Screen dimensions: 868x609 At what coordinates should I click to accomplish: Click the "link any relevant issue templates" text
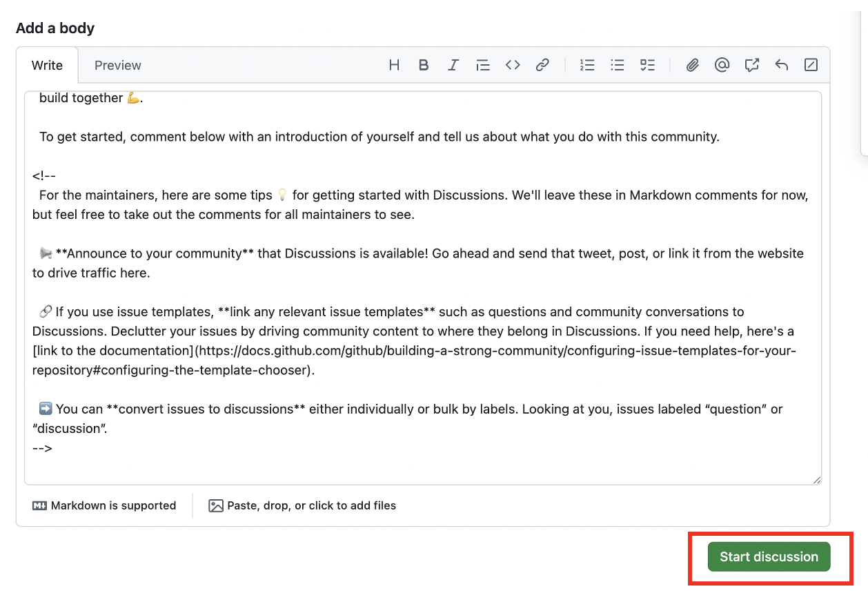tap(326, 311)
